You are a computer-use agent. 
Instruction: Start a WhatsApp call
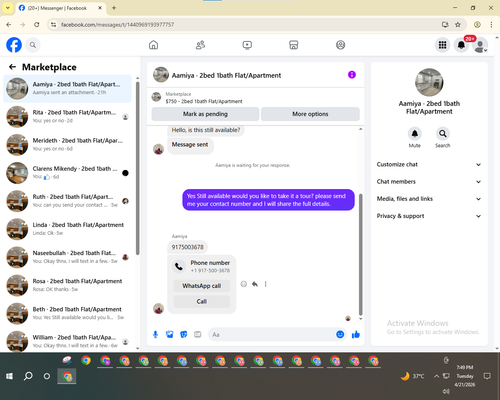coord(202,286)
